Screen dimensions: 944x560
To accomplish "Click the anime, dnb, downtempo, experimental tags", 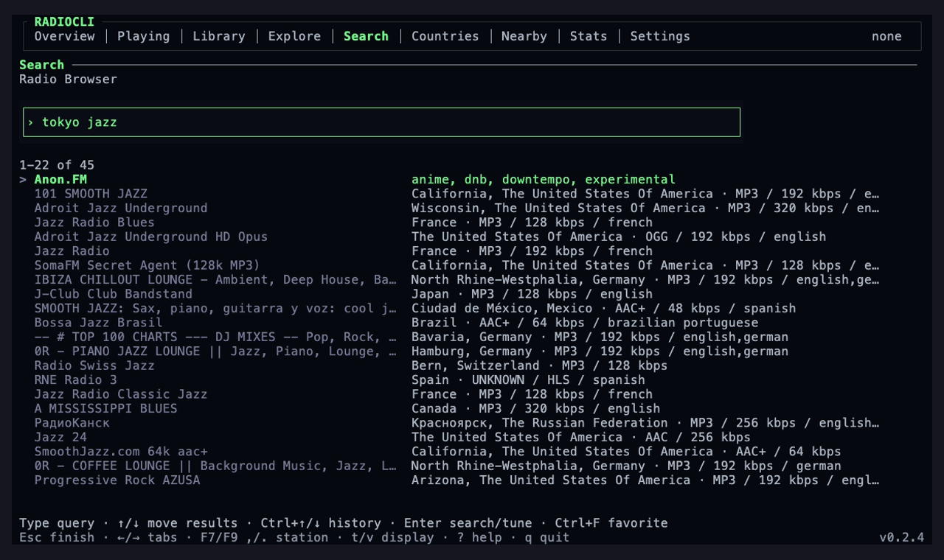I will (544, 180).
